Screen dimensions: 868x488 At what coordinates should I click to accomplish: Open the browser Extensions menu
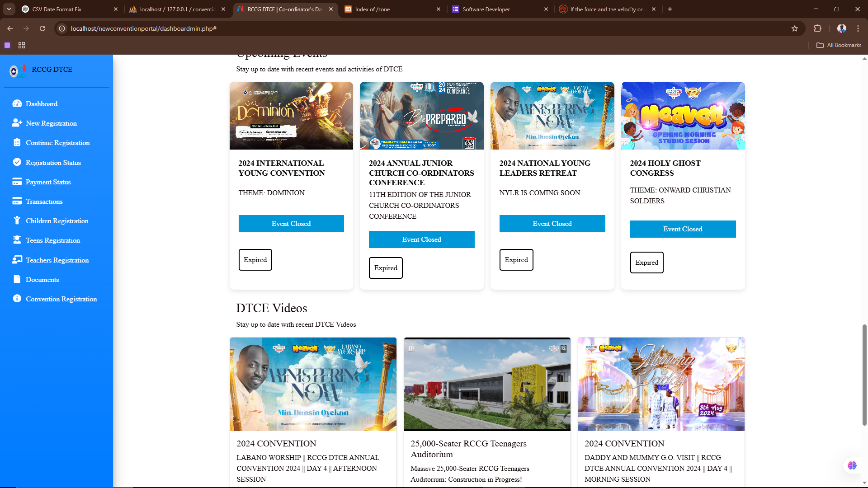point(818,28)
